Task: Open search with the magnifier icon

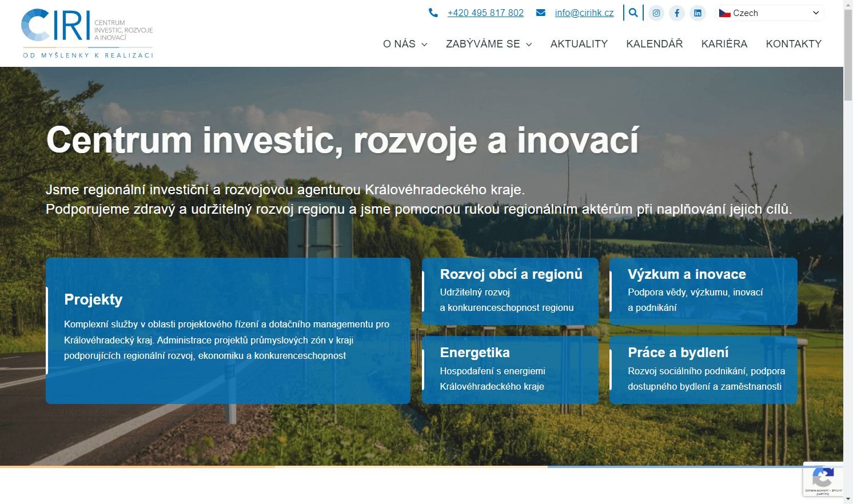Action: [633, 13]
